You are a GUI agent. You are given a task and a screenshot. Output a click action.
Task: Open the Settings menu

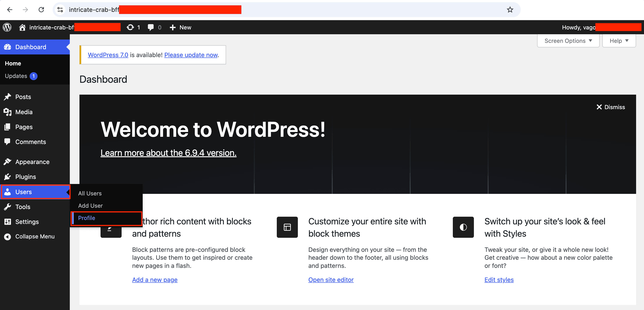35,222
